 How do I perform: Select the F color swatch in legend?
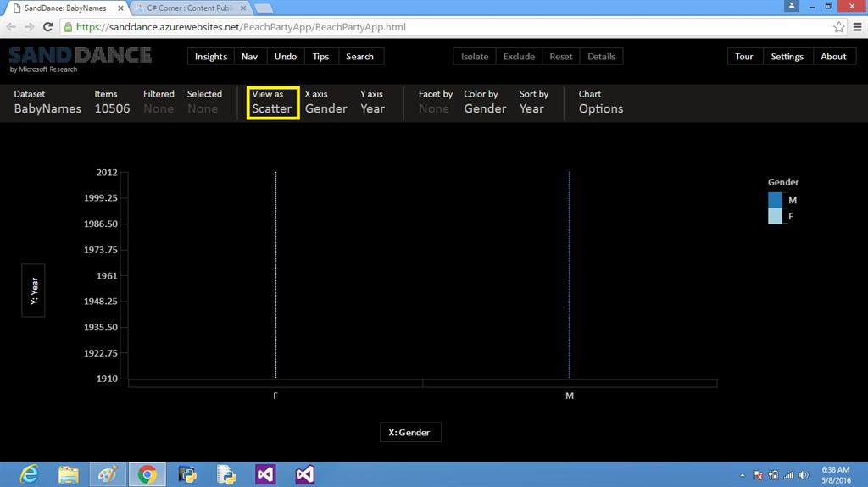(775, 216)
